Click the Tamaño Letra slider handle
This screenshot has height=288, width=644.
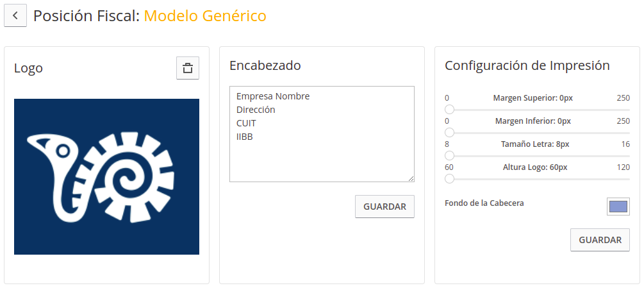[x=450, y=156]
